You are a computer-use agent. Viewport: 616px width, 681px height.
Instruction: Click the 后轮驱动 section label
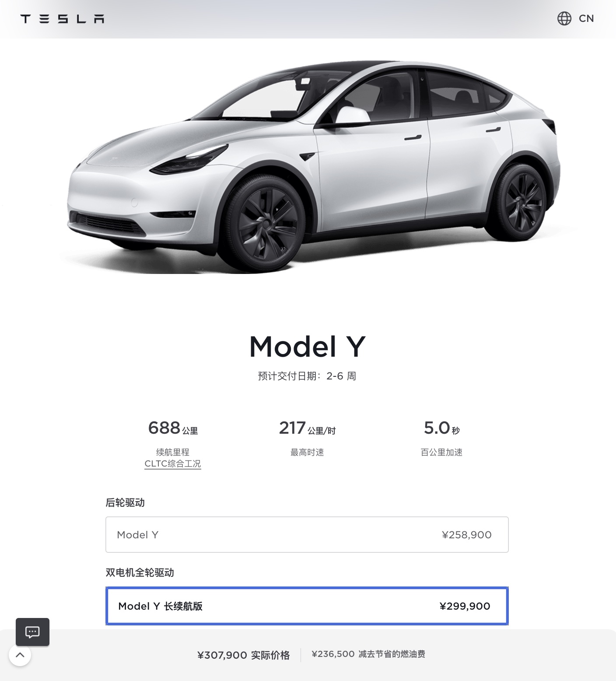125,502
